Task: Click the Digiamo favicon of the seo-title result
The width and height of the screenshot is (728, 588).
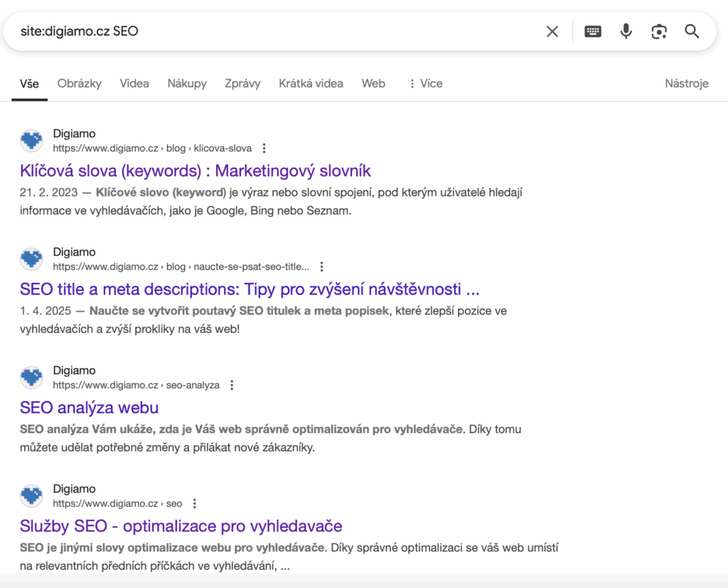Action: pyautogui.click(x=31, y=259)
